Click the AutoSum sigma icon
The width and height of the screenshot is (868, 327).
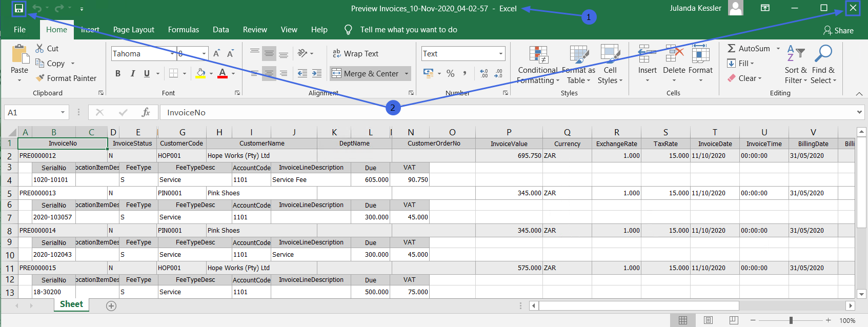pos(732,48)
